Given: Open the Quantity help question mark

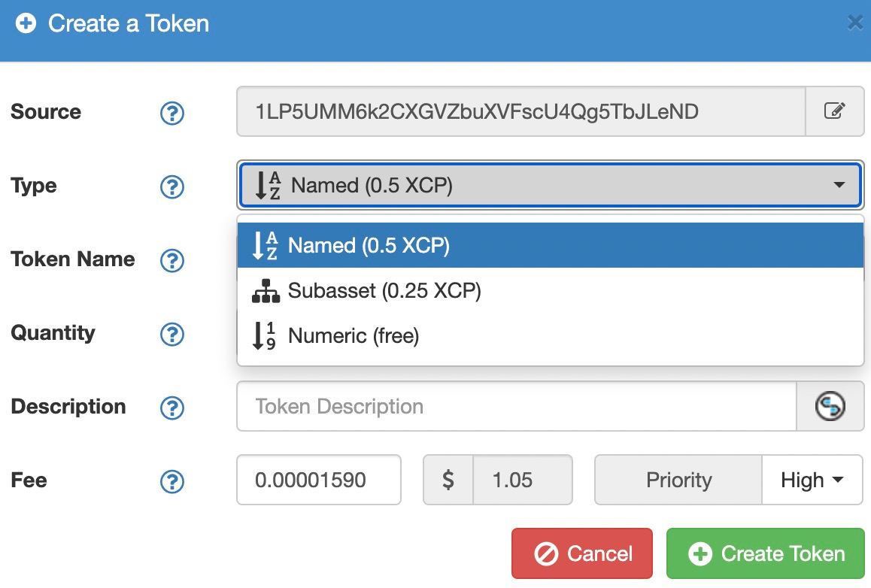Looking at the screenshot, I should [172, 334].
